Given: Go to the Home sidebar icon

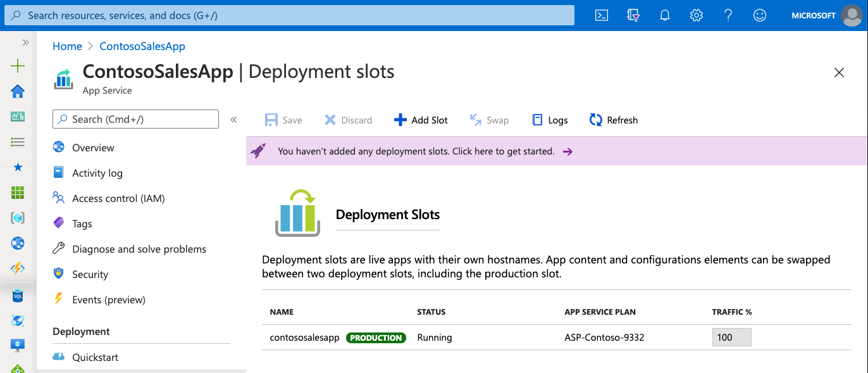Looking at the screenshot, I should tap(18, 91).
